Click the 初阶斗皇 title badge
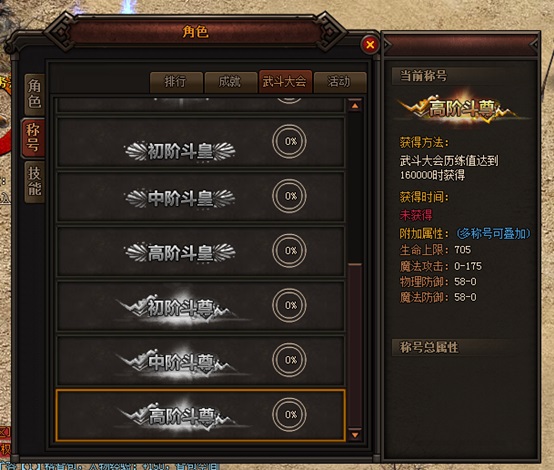 180,151
